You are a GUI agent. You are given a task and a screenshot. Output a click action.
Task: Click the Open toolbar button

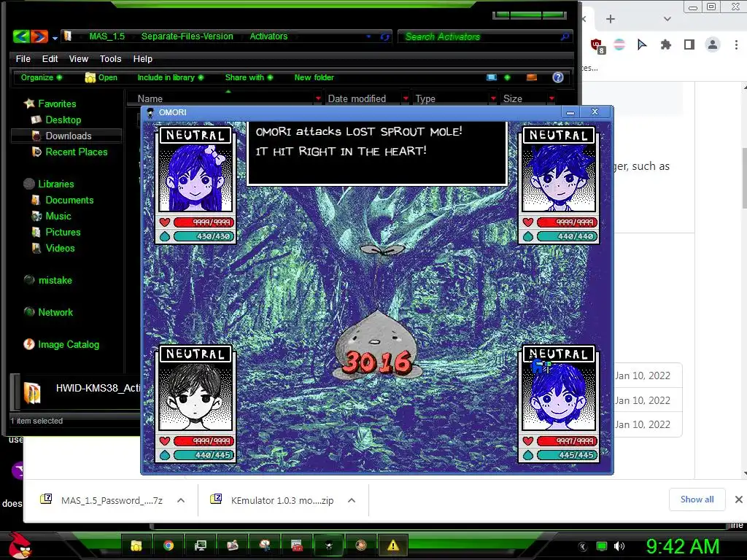coord(101,77)
